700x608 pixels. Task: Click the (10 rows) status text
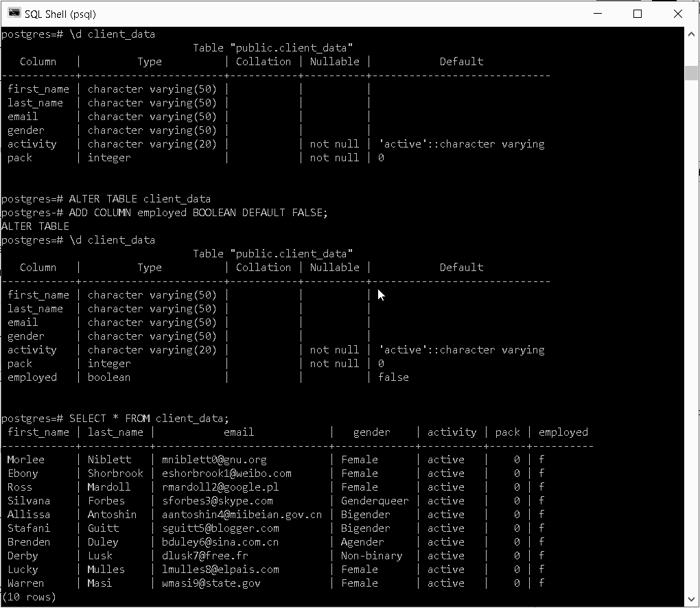point(29,597)
